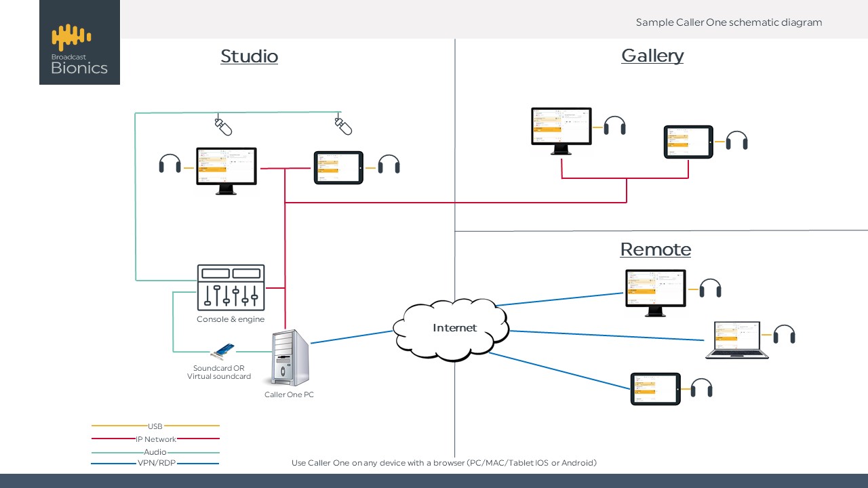Click the Remote heading
The height and width of the screenshot is (488, 868).
[656, 249]
